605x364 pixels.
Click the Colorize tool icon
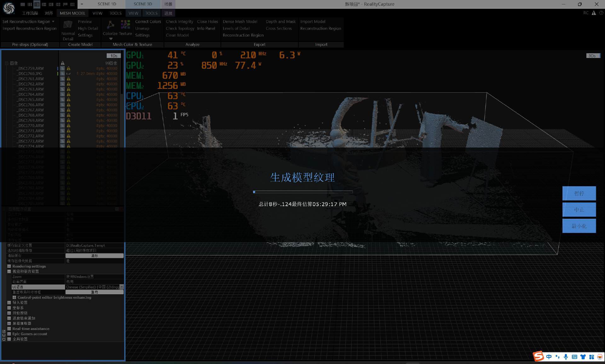pyautogui.click(x=110, y=25)
